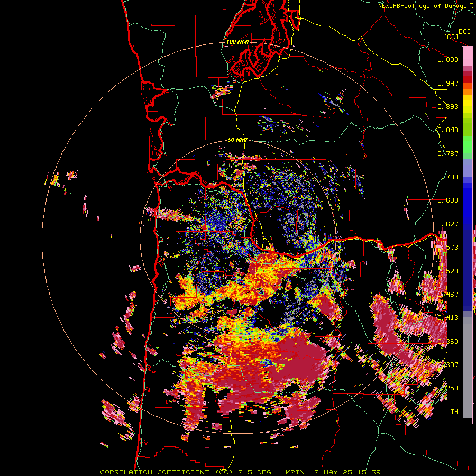This screenshot has height=476, width=476.
Task: Click the 0.680 legend value
Action: click(448, 200)
